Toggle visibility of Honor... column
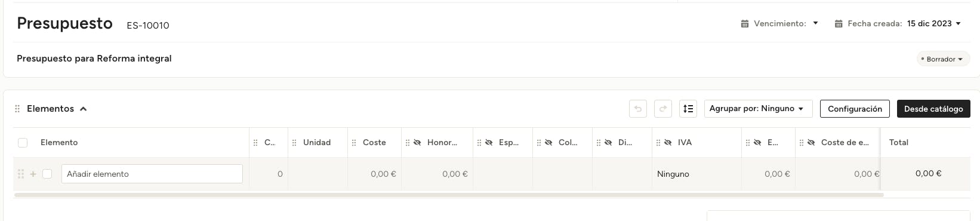The image size is (980, 221). click(417, 142)
